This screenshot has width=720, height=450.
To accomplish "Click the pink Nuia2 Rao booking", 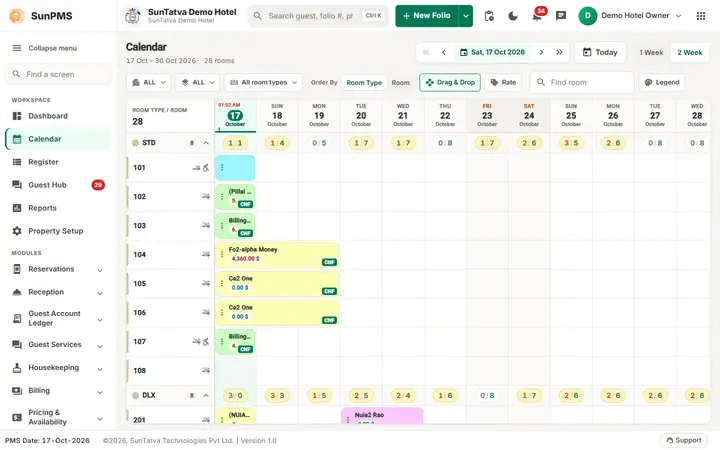I will [x=382, y=416].
